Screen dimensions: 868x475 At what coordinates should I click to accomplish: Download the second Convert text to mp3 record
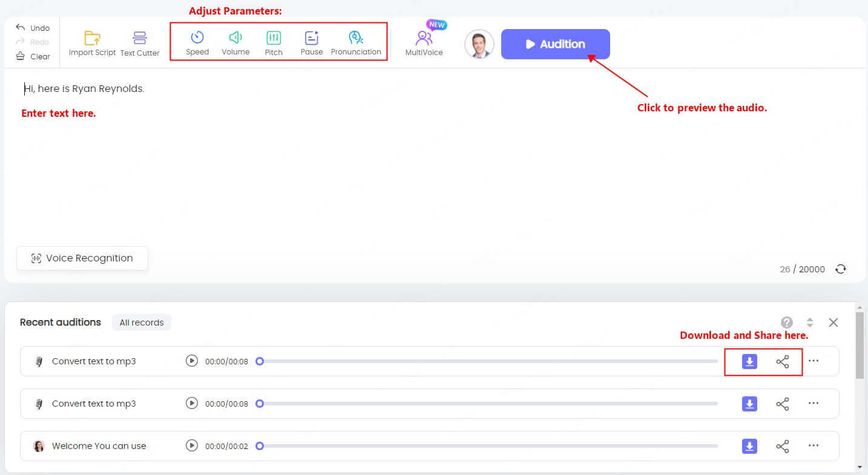click(x=749, y=404)
